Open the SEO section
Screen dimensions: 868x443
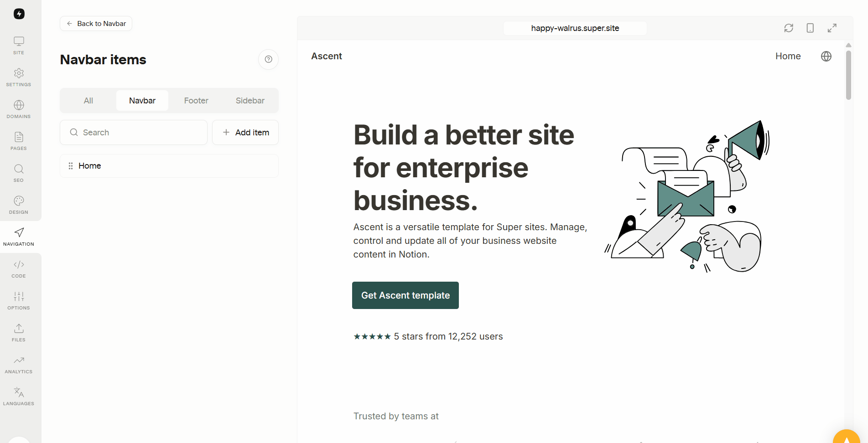pyautogui.click(x=19, y=173)
